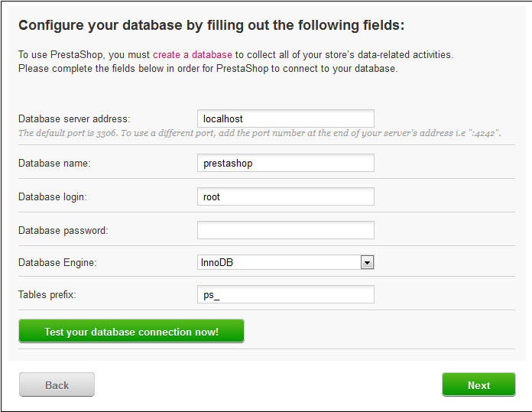Click the Tables prefix label
This screenshot has height=412, width=532.
point(47,294)
